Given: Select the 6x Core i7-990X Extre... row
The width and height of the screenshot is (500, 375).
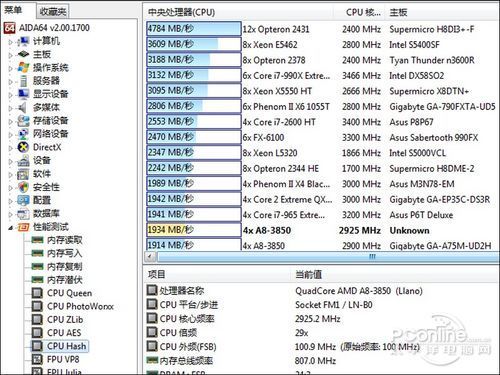Looking at the screenshot, I should (x=322, y=75).
